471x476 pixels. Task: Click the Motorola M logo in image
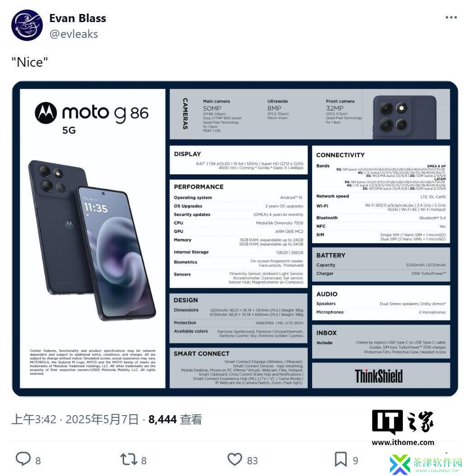pos(46,113)
